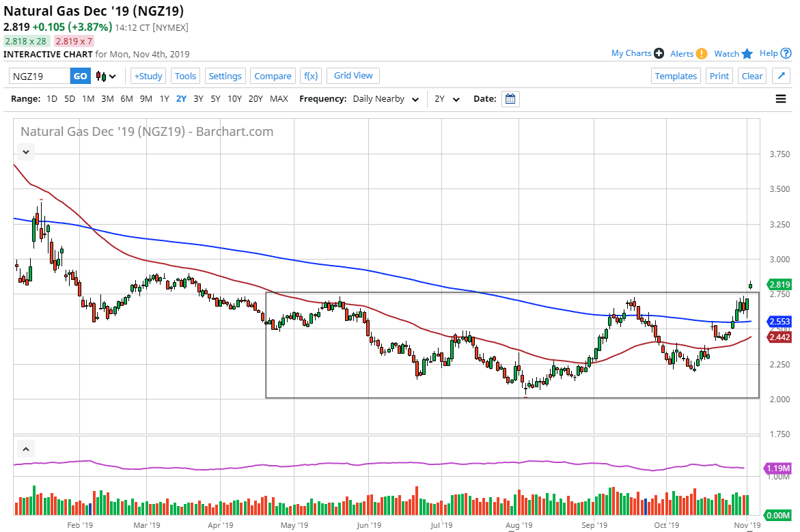Click the My Charts plus icon
800x532 pixels.
pos(659,53)
